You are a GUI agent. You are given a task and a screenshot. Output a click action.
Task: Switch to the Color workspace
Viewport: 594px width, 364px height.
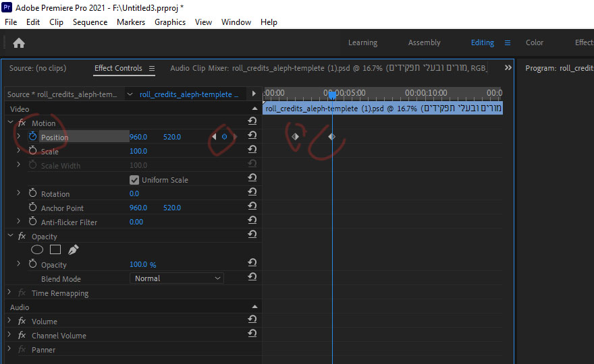click(x=535, y=43)
